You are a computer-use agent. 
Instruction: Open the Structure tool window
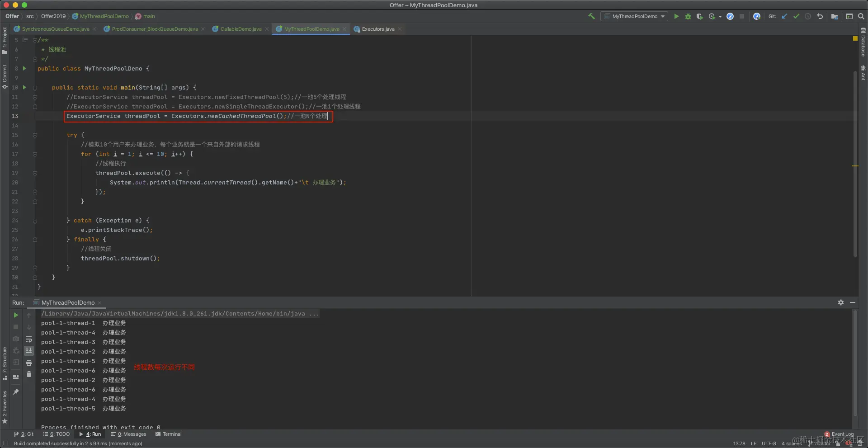pyautogui.click(x=5, y=363)
